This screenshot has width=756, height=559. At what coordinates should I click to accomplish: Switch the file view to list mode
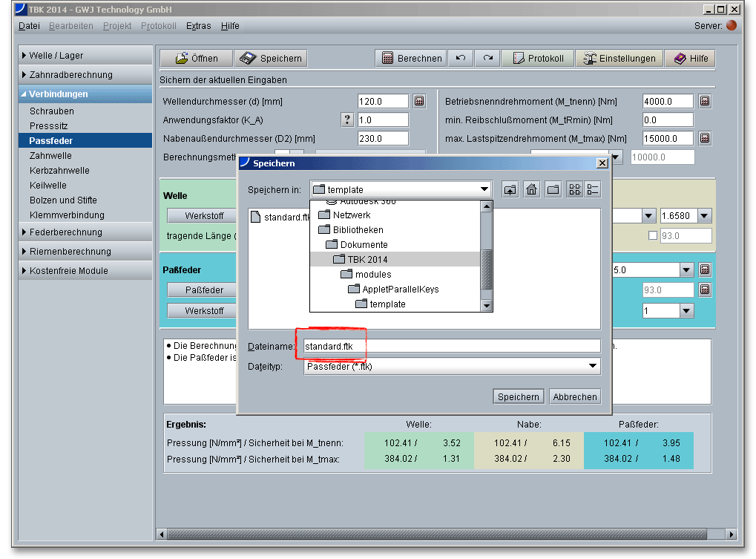coord(574,189)
